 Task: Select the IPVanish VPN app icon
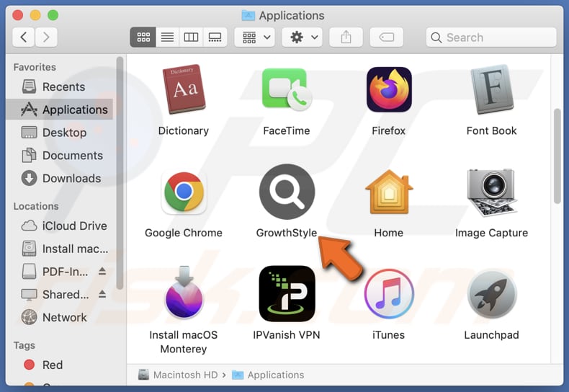coord(287,293)
